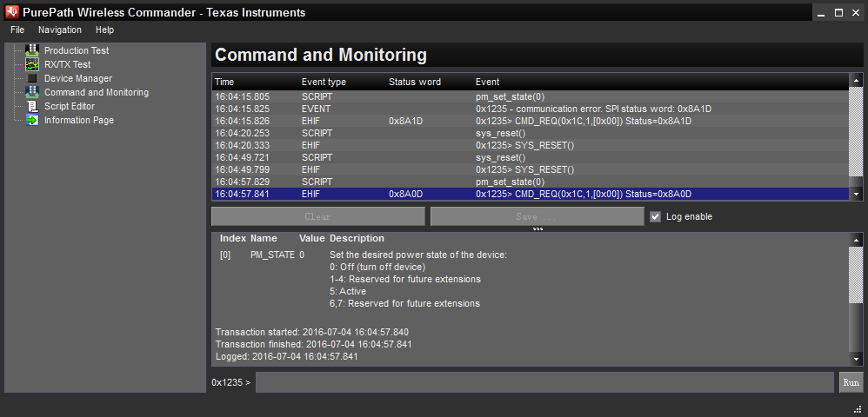Select sys_reset() row at 16:04:49.721

[x=531, y=157]
